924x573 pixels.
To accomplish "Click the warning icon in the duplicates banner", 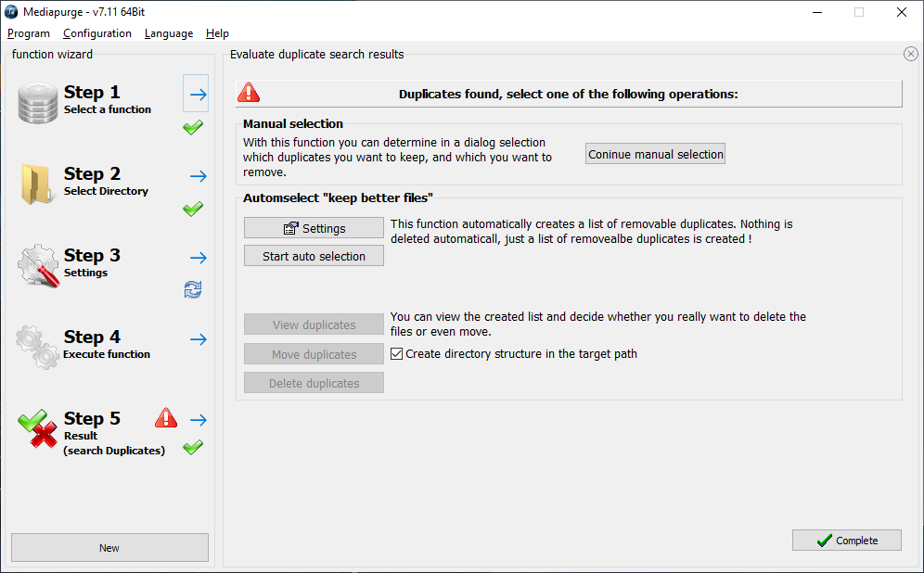I will click(x=249, y=93).
